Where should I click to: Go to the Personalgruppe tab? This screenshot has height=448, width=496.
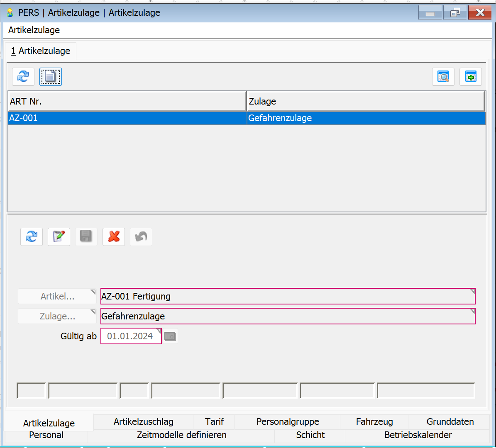288,422
